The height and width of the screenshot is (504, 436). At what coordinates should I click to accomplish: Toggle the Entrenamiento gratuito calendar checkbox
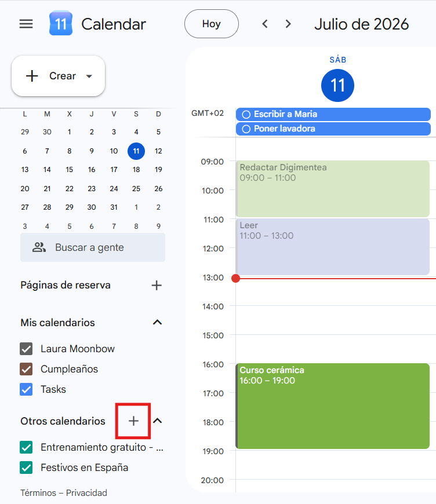tap(26, 447)
